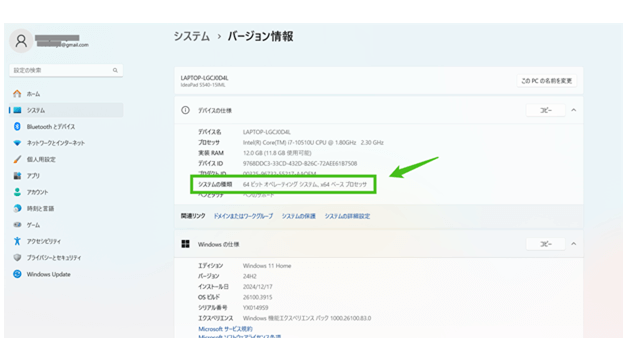Click the バージョン情報 page title

point(260,36)
